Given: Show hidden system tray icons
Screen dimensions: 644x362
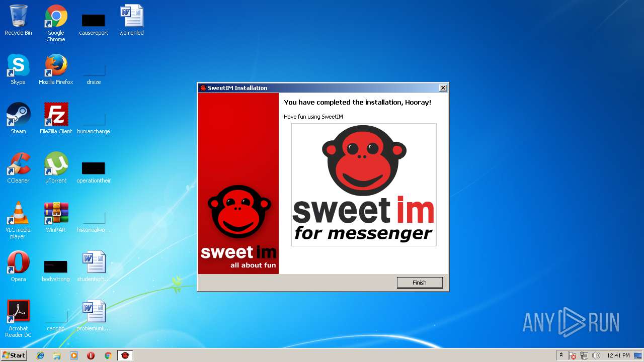Looking at the screenshot, I should pyautogui.click(x=561, y=355).
